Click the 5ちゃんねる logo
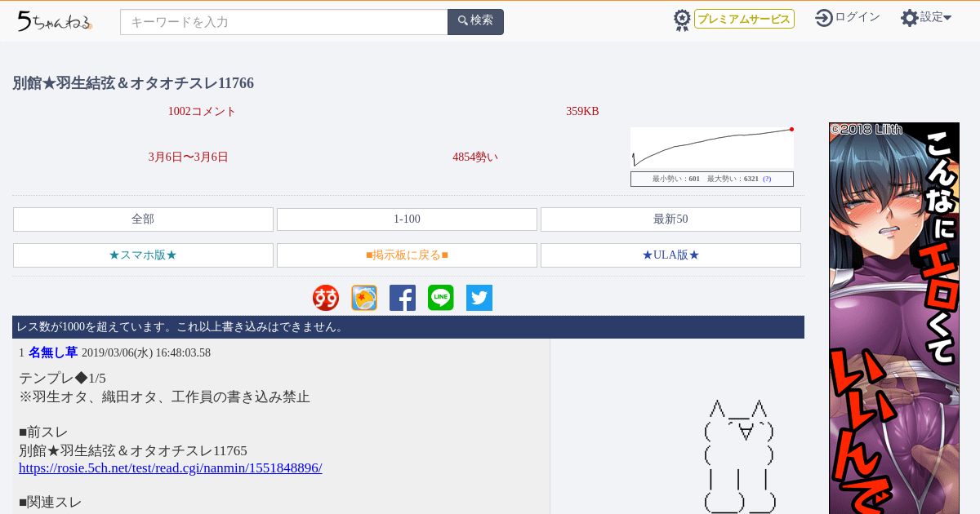This screenshot has width=980, height=514. (x=55, y=21)
